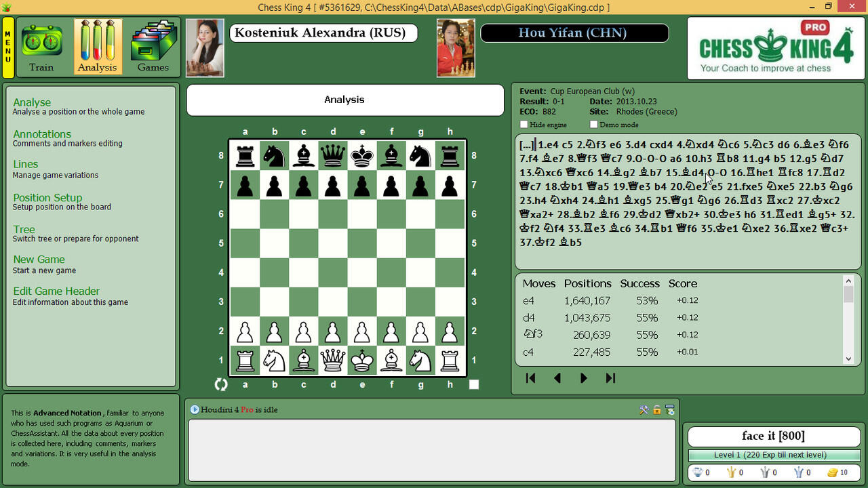This screenshot has width=868, height=488.
Task: Click the Level 1 experience progress bar
Action: [774, 455]
